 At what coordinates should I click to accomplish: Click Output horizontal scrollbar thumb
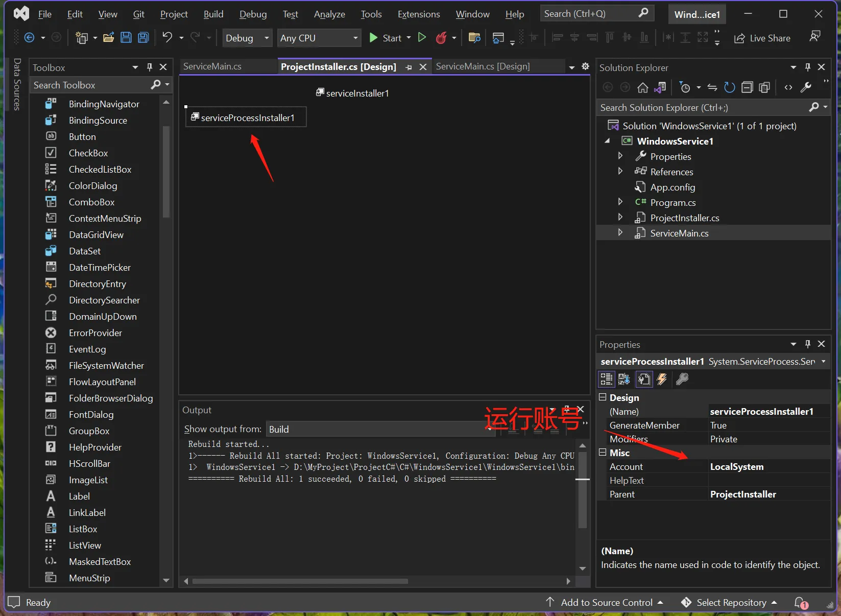pos(300,581)
